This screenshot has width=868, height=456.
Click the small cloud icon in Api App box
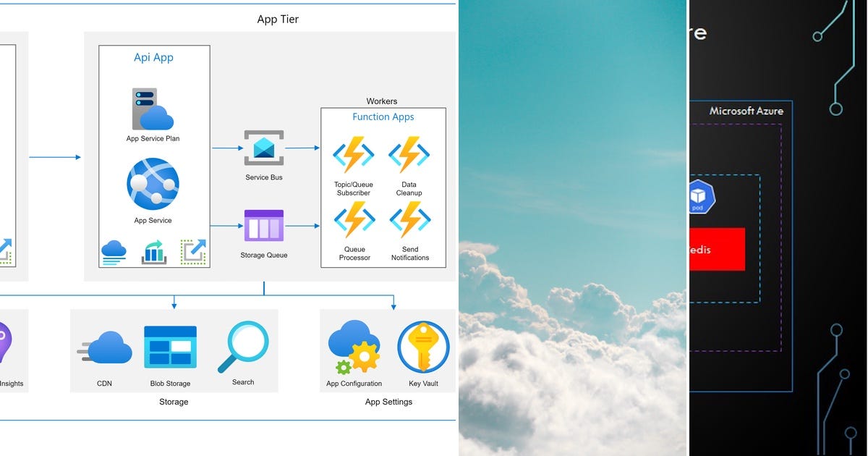pyautogui.click(x=114, y=252)
